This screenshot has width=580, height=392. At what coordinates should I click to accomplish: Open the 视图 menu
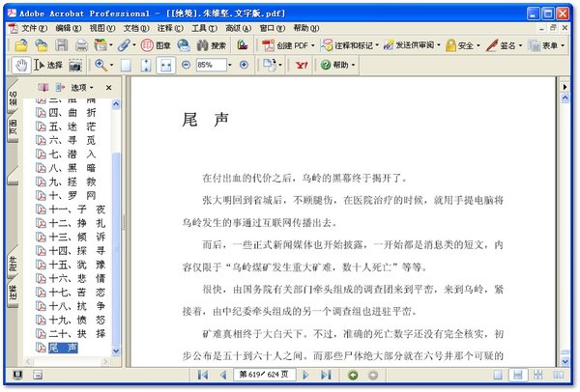pyautogui.click(x=102, y=28)
